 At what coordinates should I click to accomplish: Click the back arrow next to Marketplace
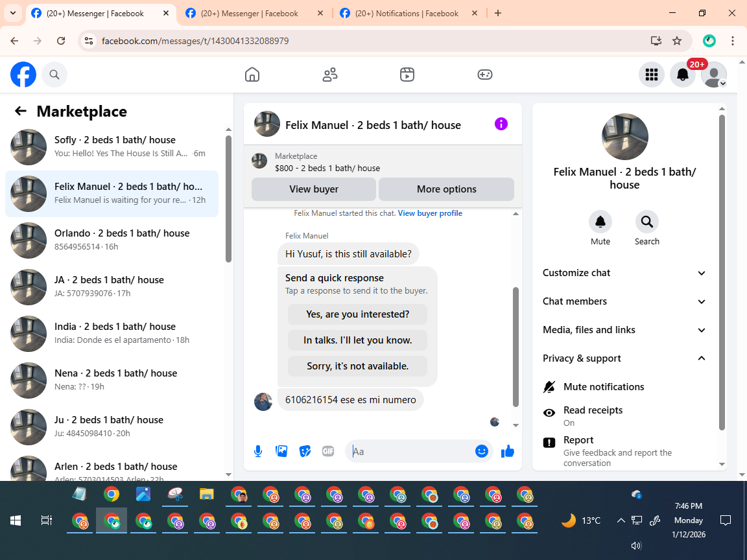click(21, 111)
